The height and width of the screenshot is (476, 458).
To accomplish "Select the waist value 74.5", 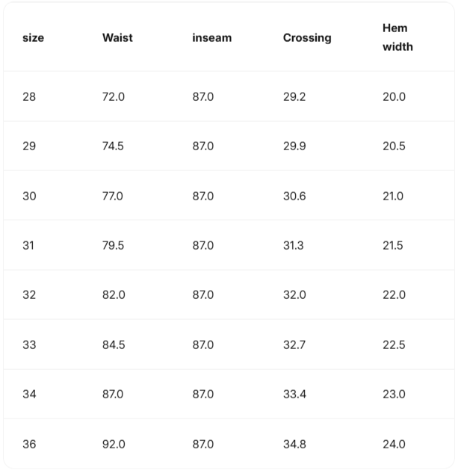I will pyautogui.click(x=113, y=146).
